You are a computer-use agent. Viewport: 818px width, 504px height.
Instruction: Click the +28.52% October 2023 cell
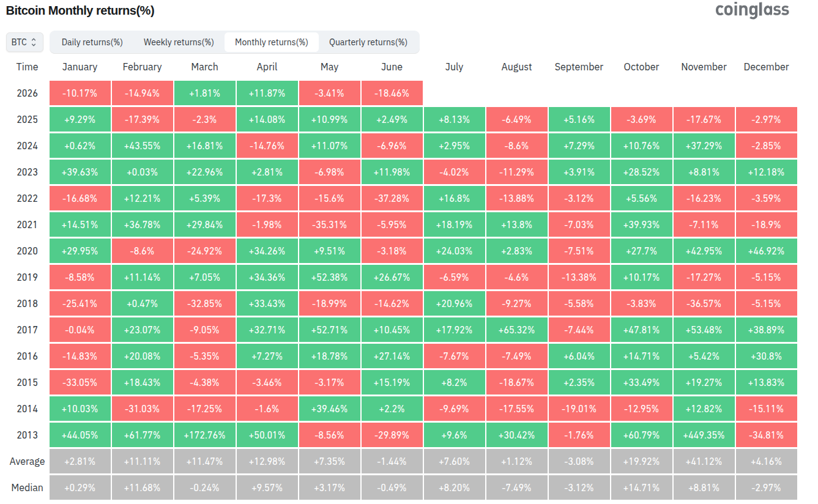click(642, 172)
